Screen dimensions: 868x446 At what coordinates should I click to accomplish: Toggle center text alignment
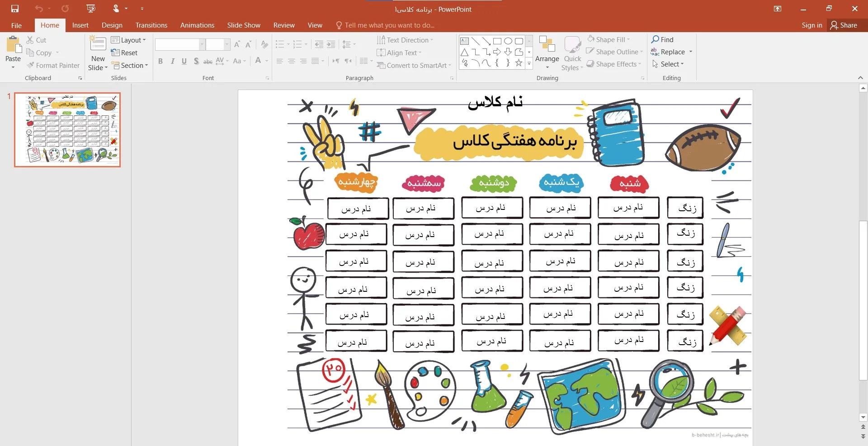point(292,61)
